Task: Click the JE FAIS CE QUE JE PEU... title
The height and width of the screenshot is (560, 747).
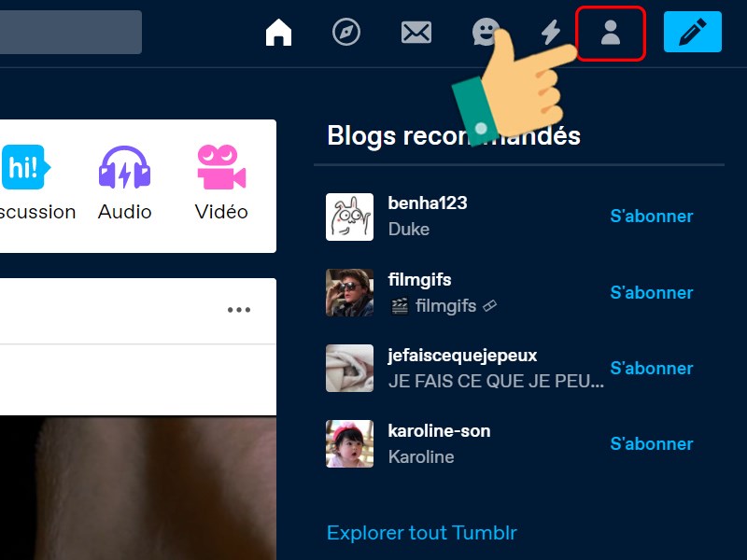Action: pyautogui.click(x=496, y=381)
